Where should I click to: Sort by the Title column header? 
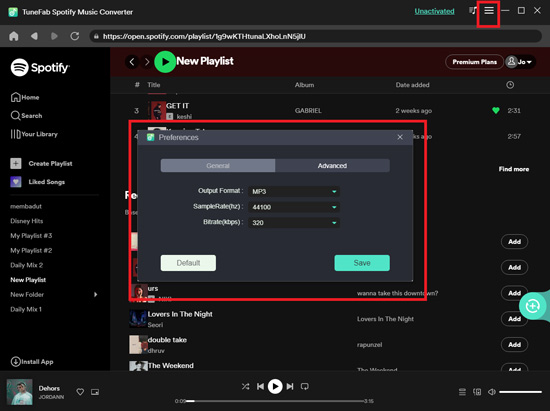coord(154,85)
